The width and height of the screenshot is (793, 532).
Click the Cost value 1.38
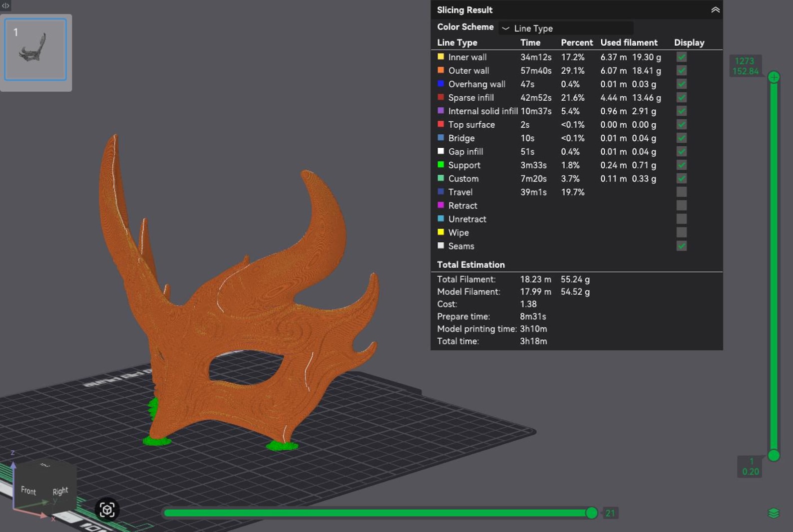point(528,304)
